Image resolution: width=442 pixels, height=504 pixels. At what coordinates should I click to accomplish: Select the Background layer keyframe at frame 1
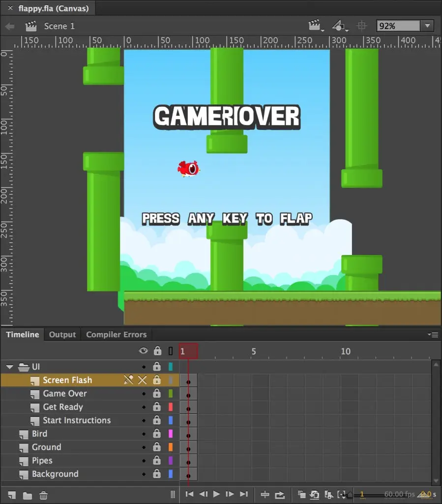(x=188, y=474)
